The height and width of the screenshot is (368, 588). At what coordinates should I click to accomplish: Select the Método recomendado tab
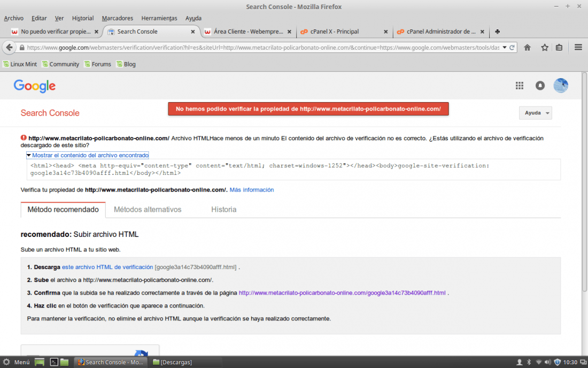[x=63, y=210]
